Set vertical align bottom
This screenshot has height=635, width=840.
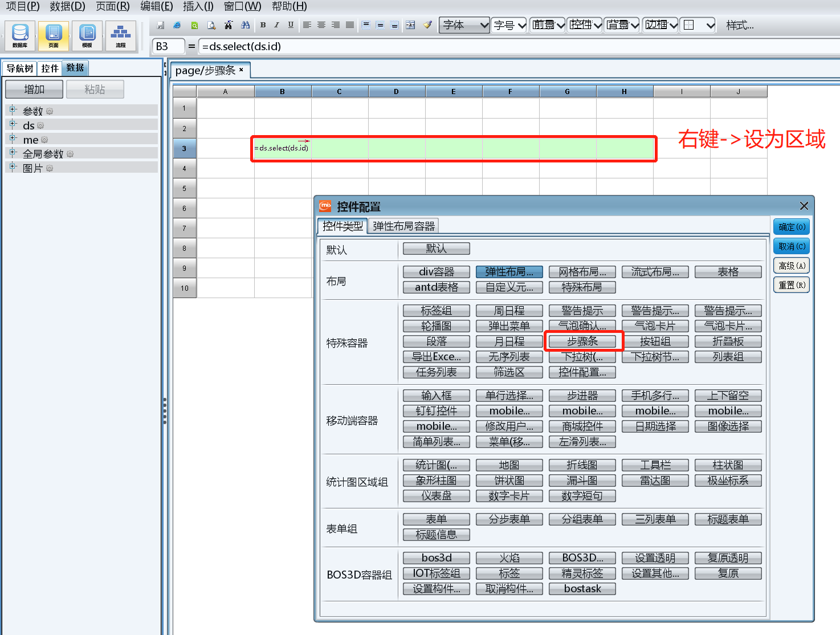(394, 25)
